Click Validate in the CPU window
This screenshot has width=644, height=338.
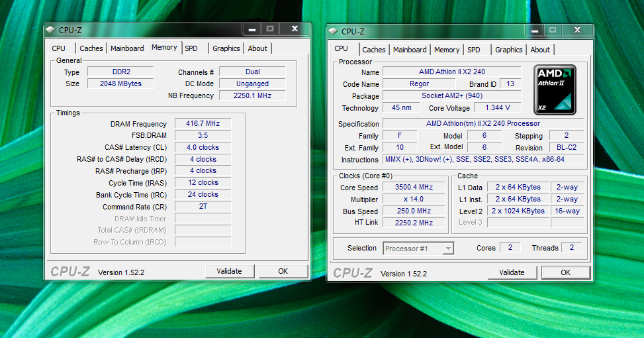(512, 272)
